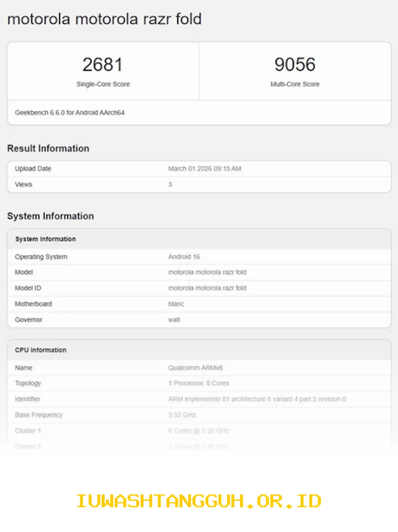Click the 'Model ID' row label
This screenshot has height=532, width=398.
28,288
